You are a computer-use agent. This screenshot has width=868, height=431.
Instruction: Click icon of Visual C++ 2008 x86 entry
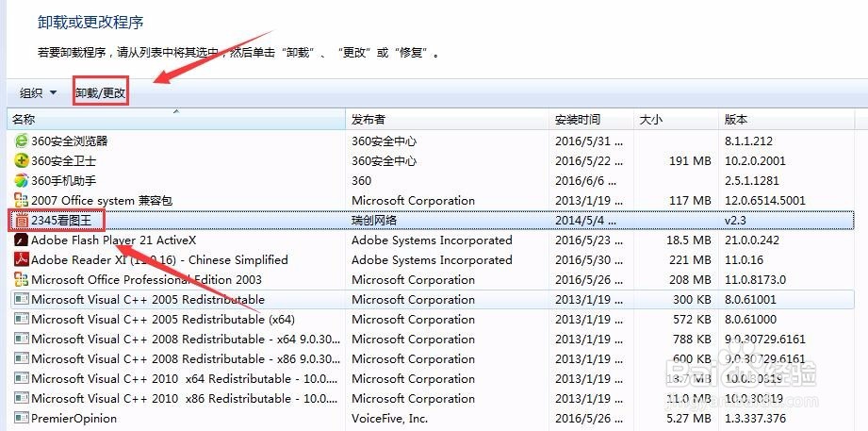21,359
